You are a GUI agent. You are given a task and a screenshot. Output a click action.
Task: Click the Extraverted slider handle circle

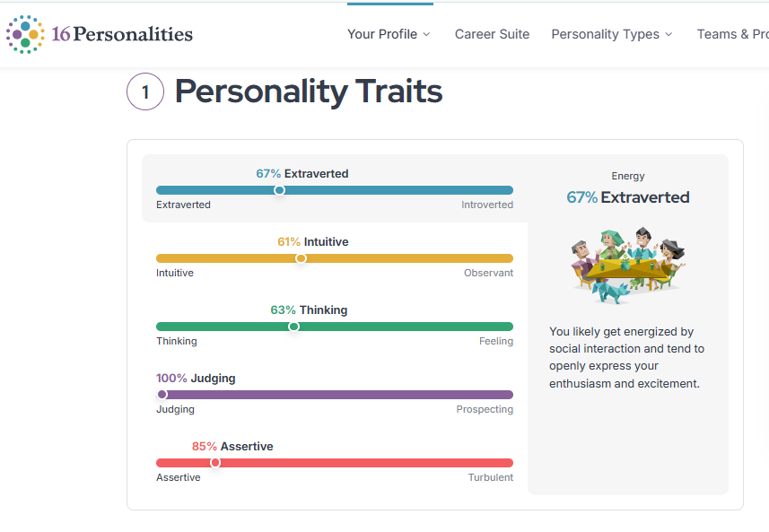280,190
